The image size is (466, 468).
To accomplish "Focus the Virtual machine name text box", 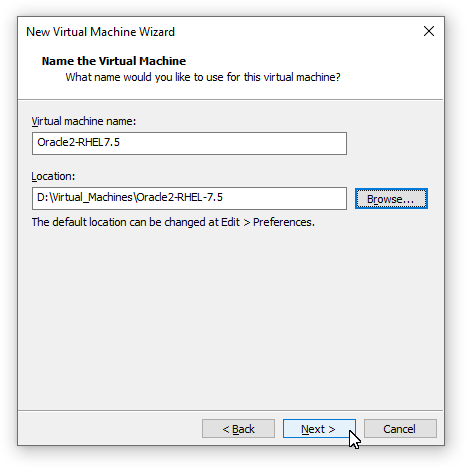I will click(189, 143).
